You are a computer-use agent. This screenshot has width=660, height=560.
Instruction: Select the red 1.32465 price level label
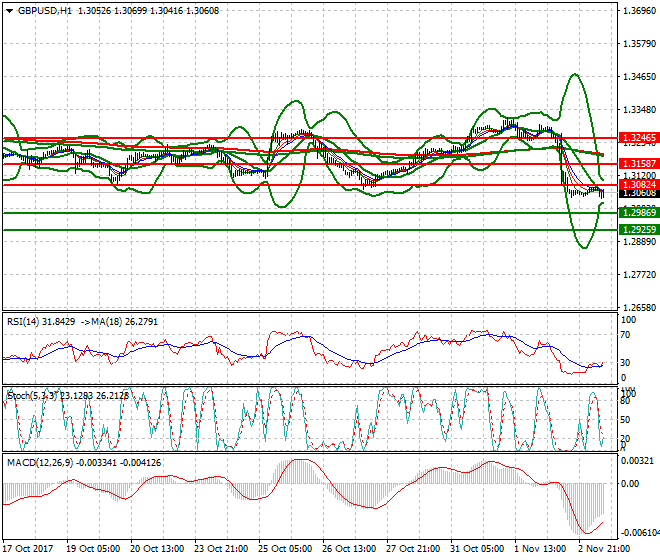639,138
